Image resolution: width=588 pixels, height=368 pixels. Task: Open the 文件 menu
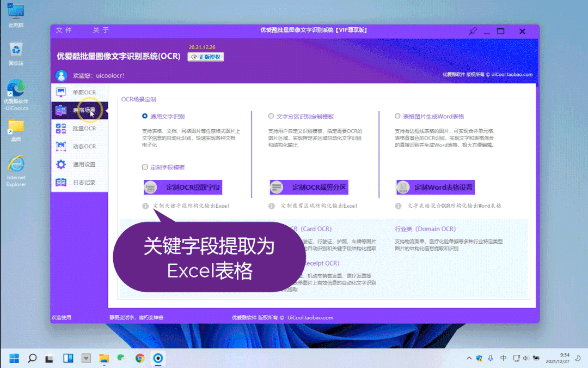(x=64, y=30)
